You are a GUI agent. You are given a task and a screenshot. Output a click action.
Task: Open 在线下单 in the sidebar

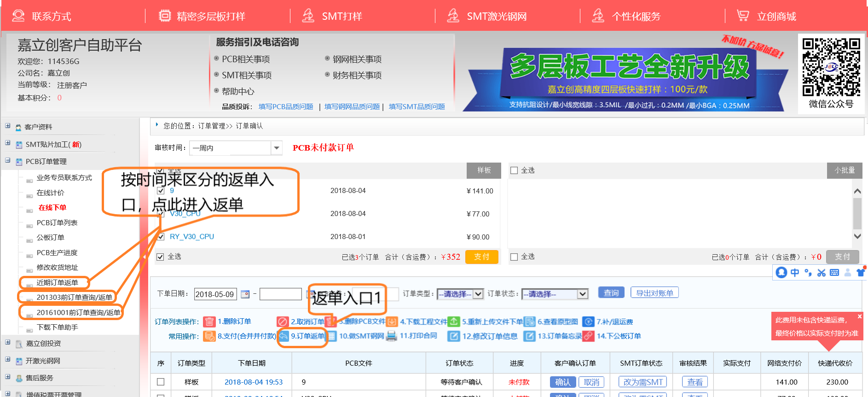click(x=52, y=208)
